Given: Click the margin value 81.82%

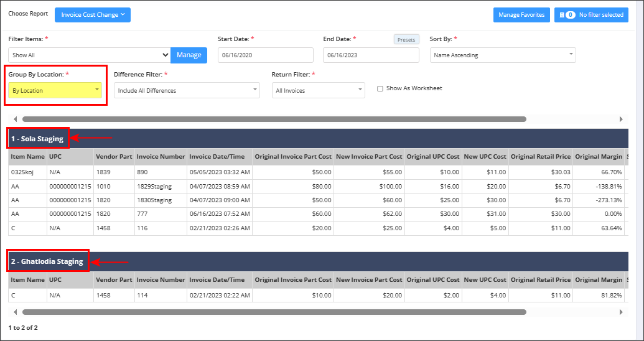Looking at the screenshot, I should click(612, 296).
